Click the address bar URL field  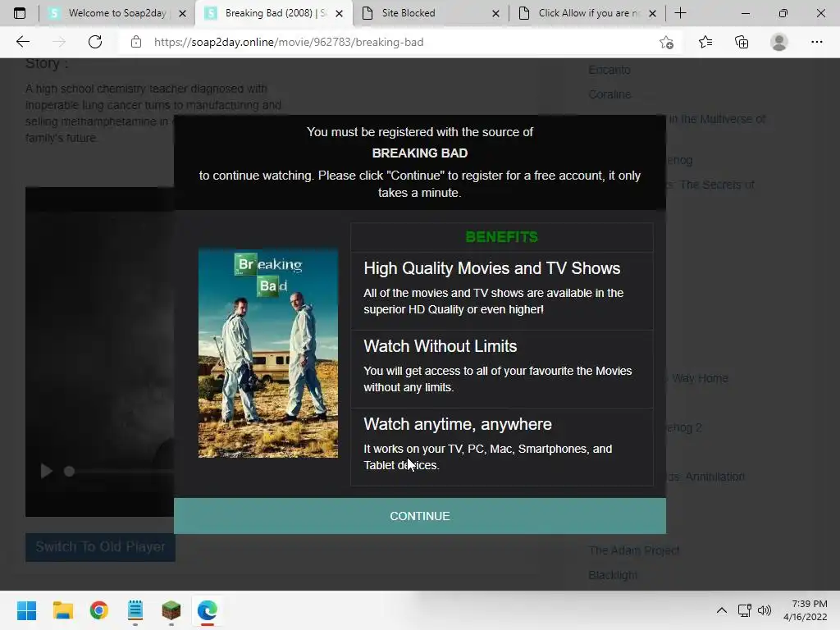pyautogui.click(x=396, y=42)
